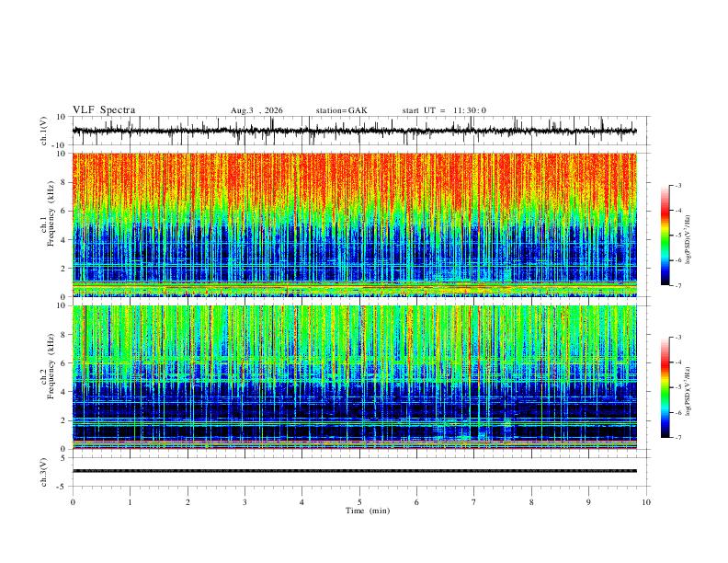Click the upper PSD color scale bar
728x563 pixels.
pyautogui.click(x=665, y=236)
